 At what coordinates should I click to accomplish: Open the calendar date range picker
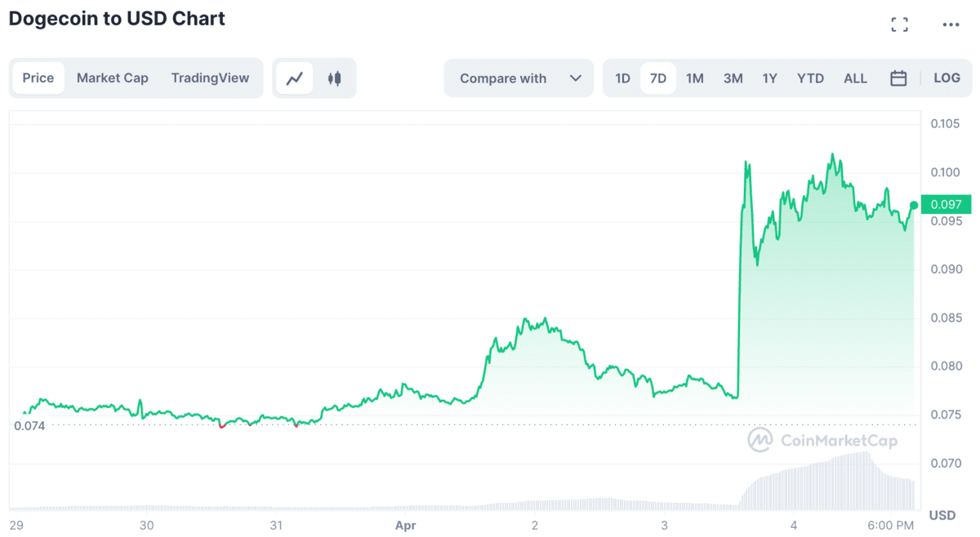pos(898,78)
